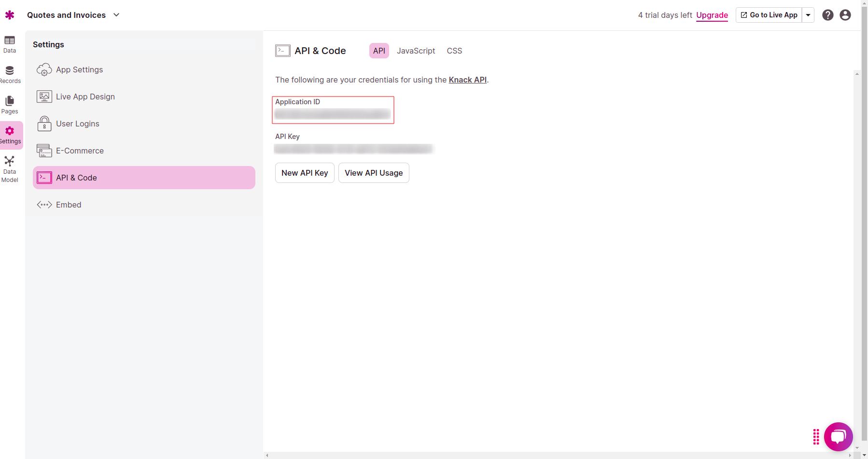Click the content pane vertical scrollbar
The height and width of the screenshot is (459, 868).
point(857,261)
